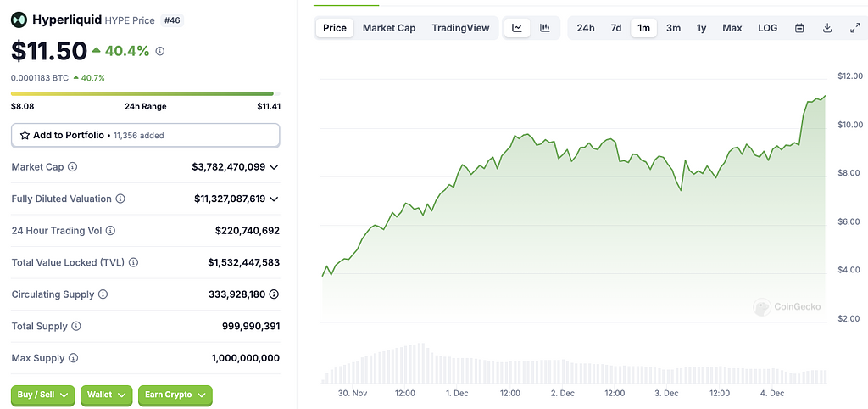The image size is (868, 409).
Task: Open the Earn Crypto dropdown button
Action: pyautogui.click(x=175, y=395)
